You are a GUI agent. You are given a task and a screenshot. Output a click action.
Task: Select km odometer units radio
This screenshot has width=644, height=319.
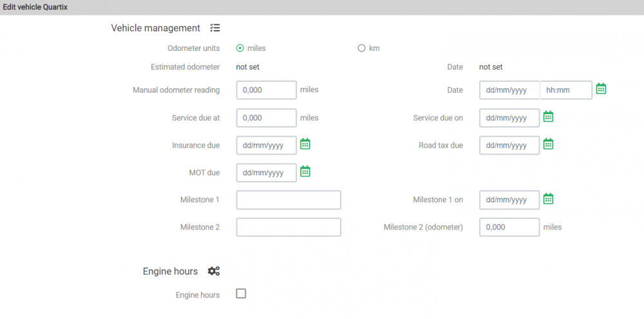[x=361, y=48]
